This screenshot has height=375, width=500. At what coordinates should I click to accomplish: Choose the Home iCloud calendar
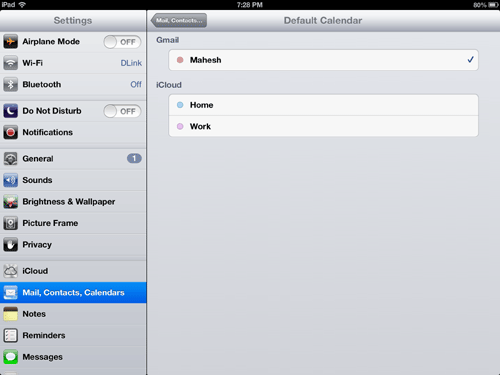click(323, 105)
